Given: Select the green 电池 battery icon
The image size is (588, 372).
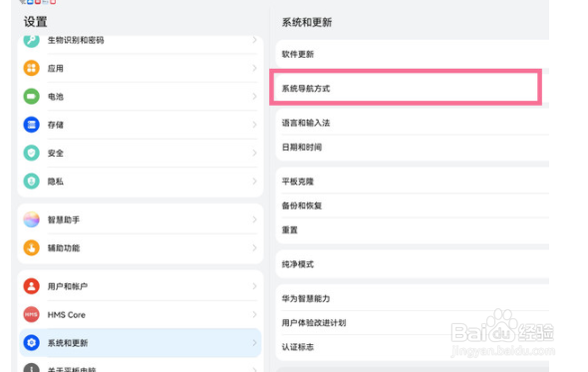Looking at the screenshot, I should (32, 97).
